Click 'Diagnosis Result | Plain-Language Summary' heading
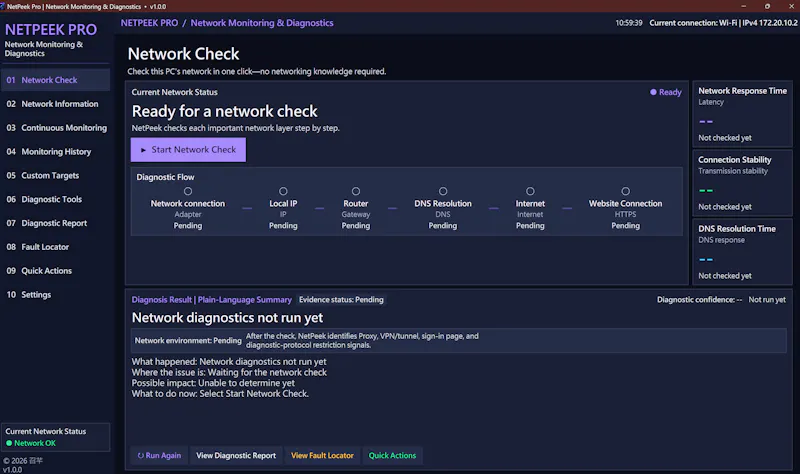Screen dimensions: 800x474 click(212, 300)
